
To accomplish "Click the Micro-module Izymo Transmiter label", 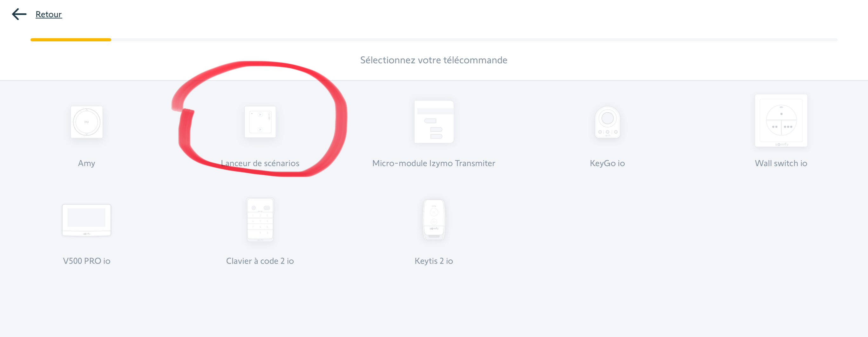I will (x=434, y=163).
